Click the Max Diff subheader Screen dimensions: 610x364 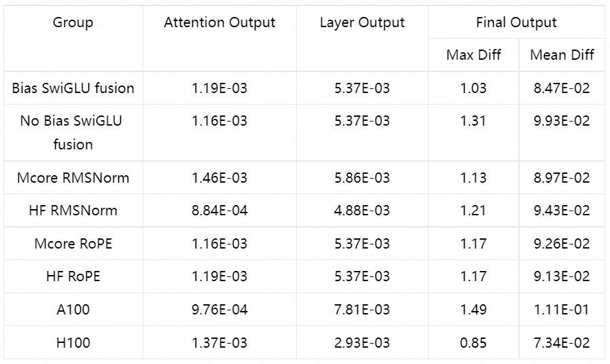coord(473,55)
